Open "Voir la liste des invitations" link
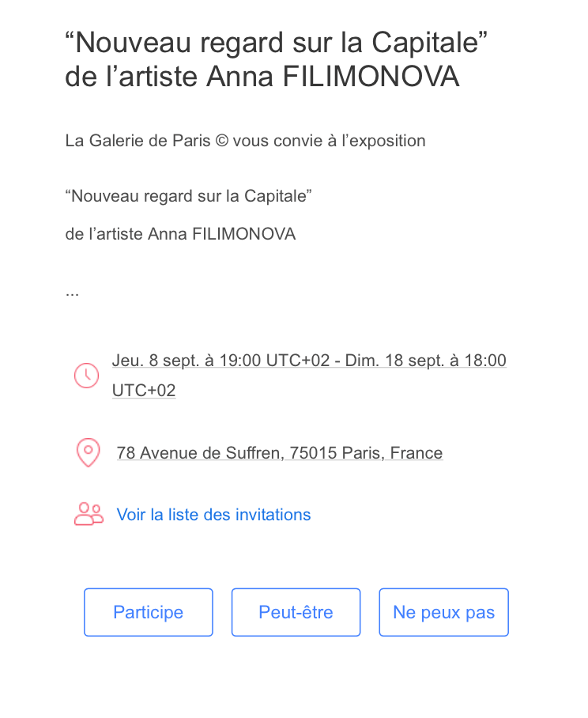The width and height of the screenshot is (588, 718). pyautogui.click(x=213, y=515)
